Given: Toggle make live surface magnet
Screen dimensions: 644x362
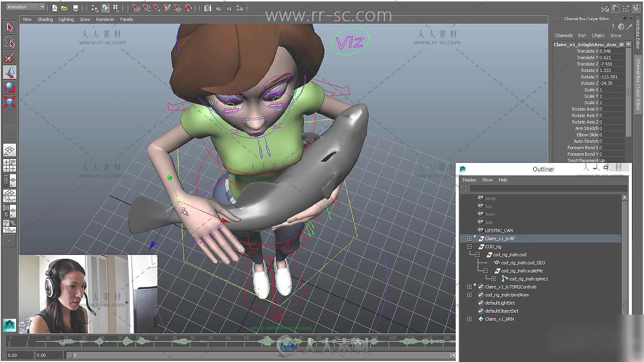Looking at the screenshot, I should 189,8.
